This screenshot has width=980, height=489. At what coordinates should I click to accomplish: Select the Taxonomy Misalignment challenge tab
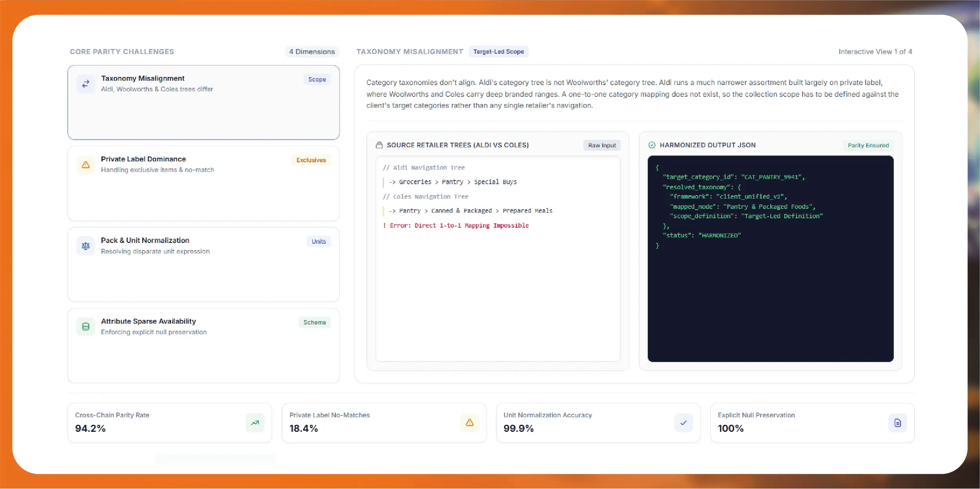(x=204, y=102)
